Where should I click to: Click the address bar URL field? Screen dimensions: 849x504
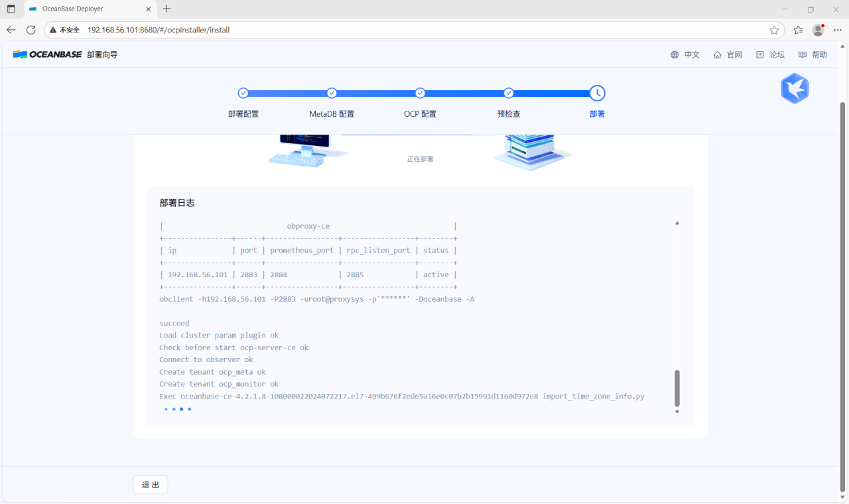coord(398,30)
